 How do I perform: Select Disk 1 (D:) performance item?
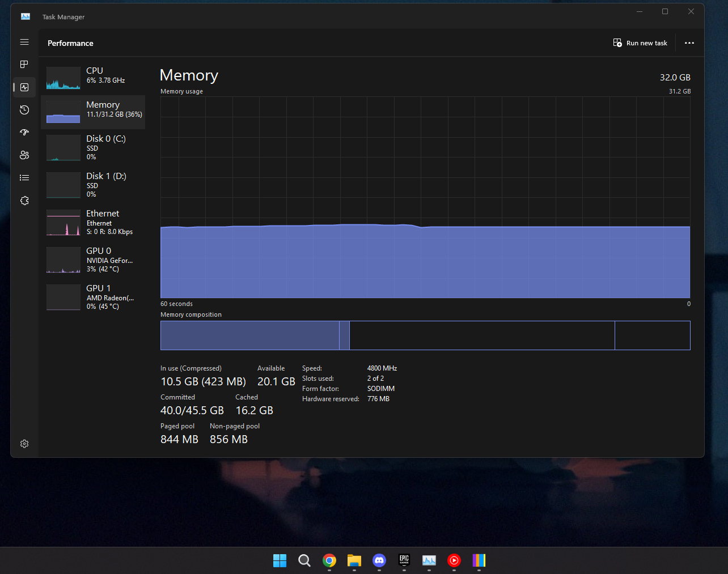(93, 185)
